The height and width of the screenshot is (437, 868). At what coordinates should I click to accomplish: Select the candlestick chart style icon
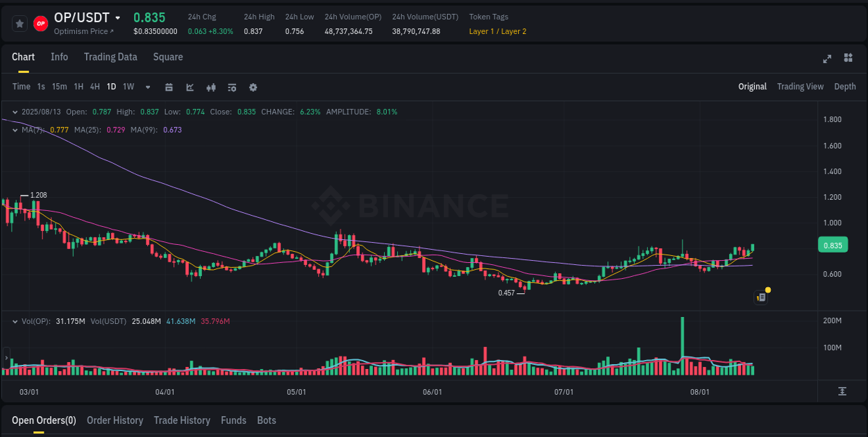[x=211, y=87]
